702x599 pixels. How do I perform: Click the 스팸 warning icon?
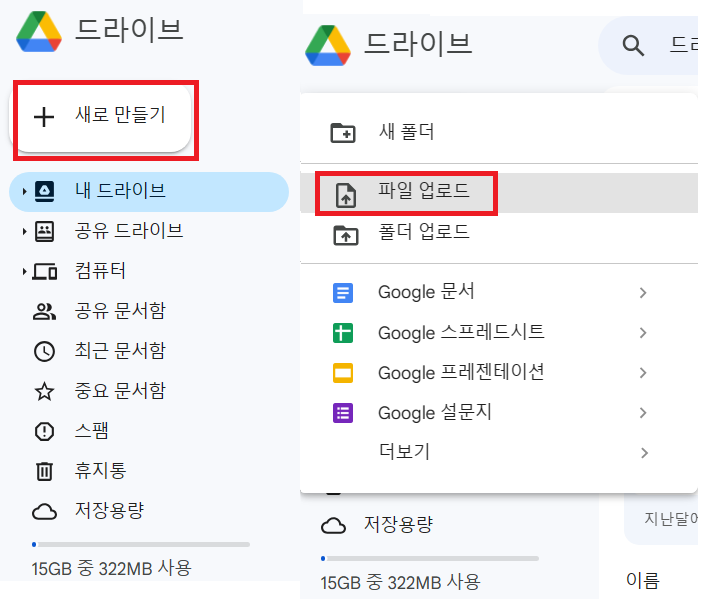pyautogui.click(x=44, y=432)
